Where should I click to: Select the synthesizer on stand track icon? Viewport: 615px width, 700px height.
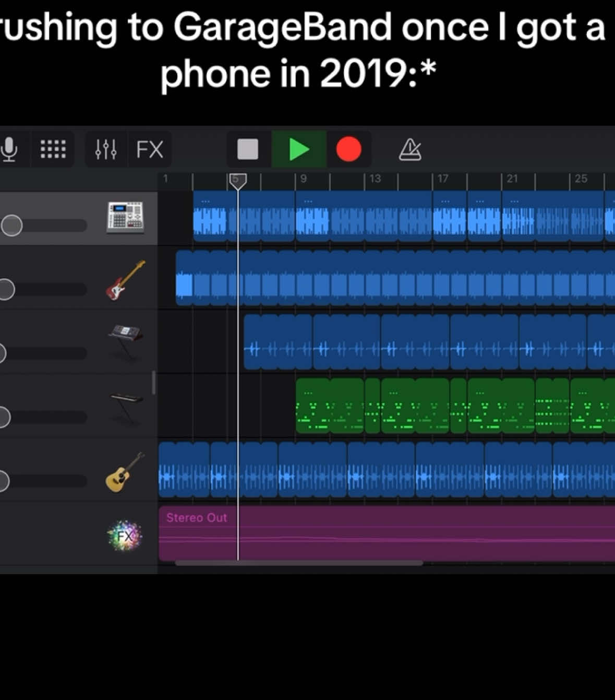(125, 342)
